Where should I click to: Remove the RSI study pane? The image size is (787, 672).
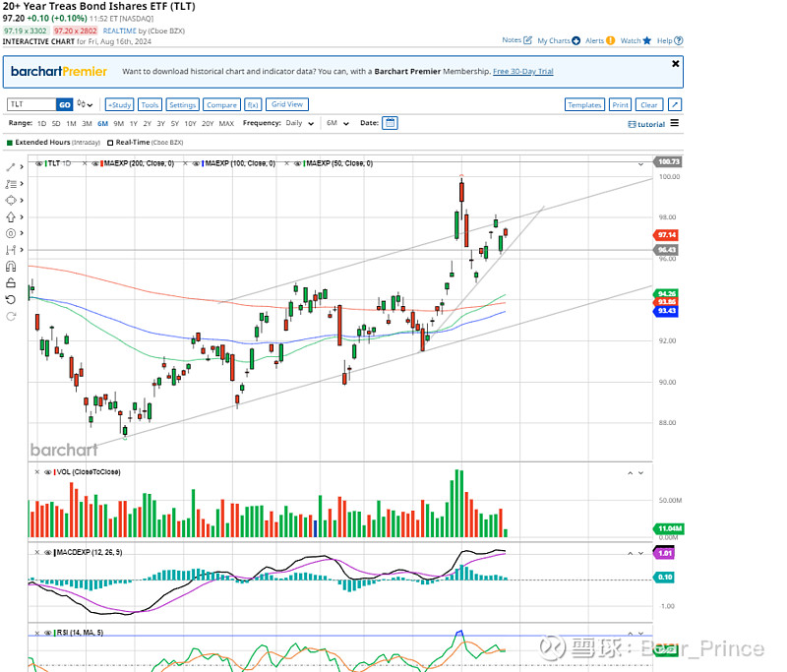[37, 633]
